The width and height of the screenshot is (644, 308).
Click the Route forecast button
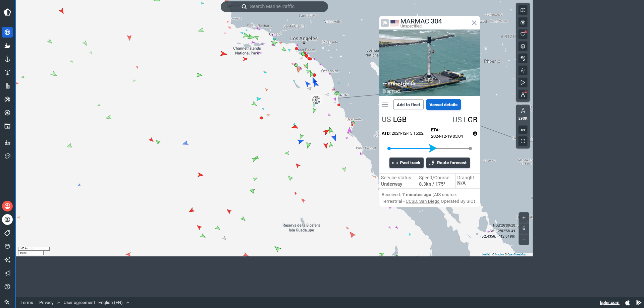click(x=448, y=163)
